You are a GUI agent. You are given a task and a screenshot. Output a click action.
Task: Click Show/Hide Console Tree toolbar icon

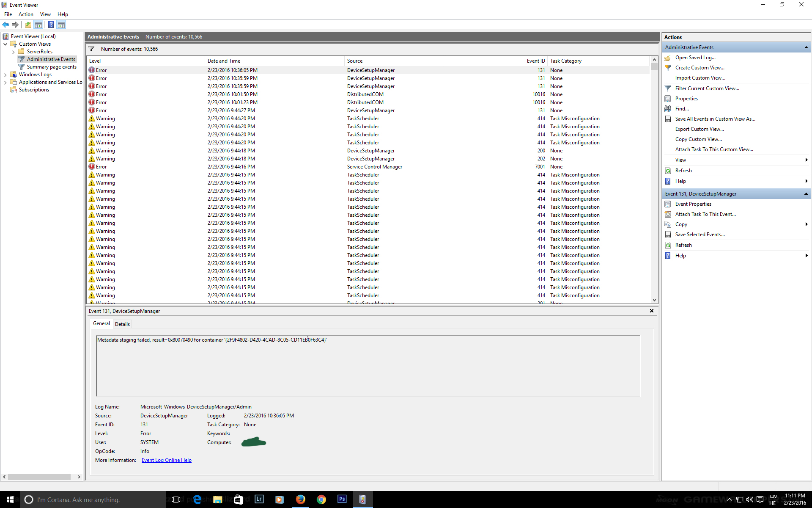click(x=38, y=25)
